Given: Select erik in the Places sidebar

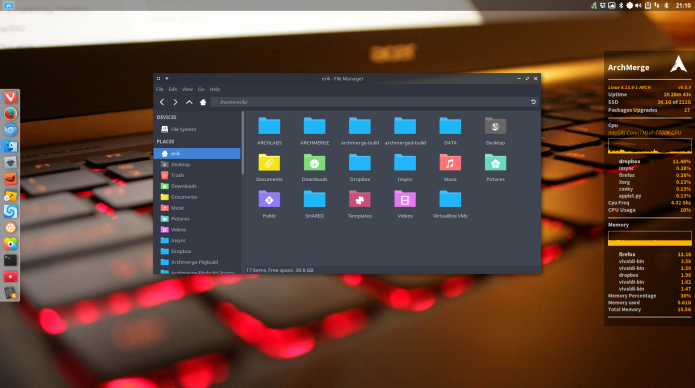Looking at the screenshot, I should tap(197, 153).
